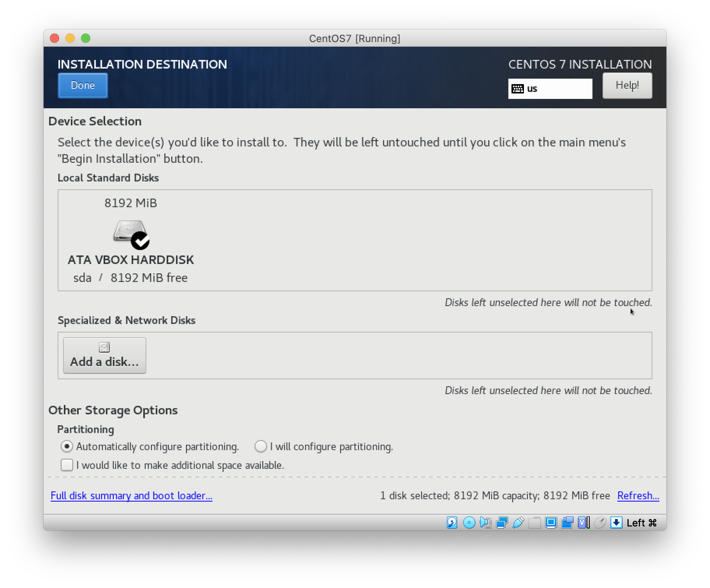Click the display monitor icon in status bar

click(x=551, y=523)
